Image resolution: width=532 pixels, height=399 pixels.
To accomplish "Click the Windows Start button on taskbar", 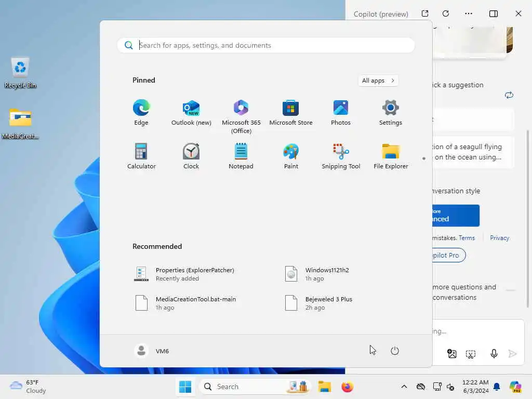I will pyautogui.click(x=185, y=387).
